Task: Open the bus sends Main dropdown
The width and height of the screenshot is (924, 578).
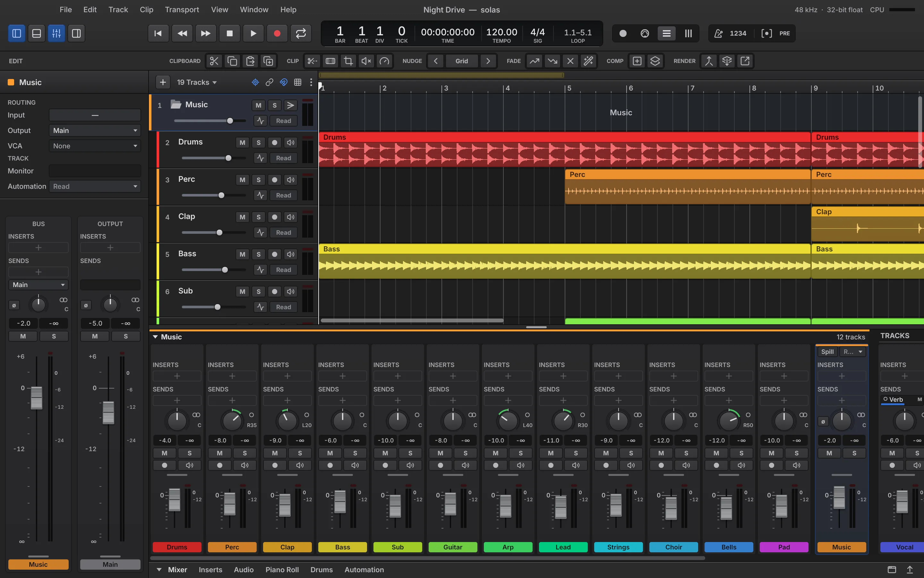Action: [x=38, y=285]
